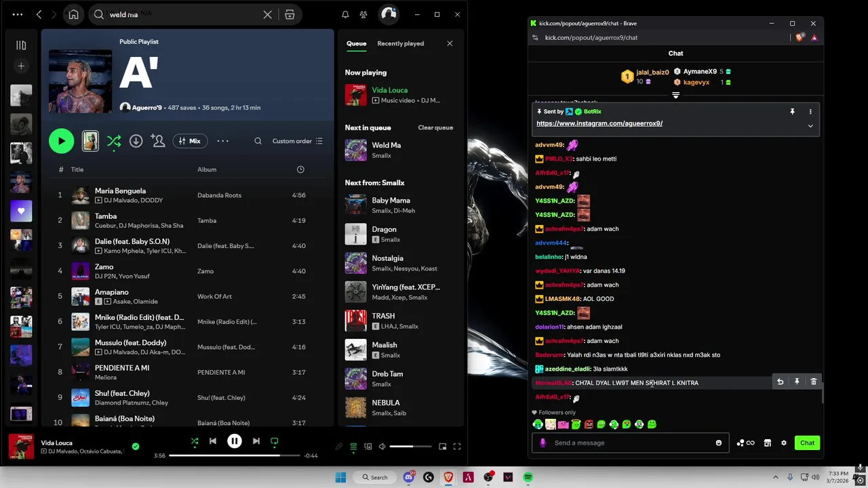Toggle shuffle in the player bar
This screenshot has height=488, width=868.
point(195,441)
